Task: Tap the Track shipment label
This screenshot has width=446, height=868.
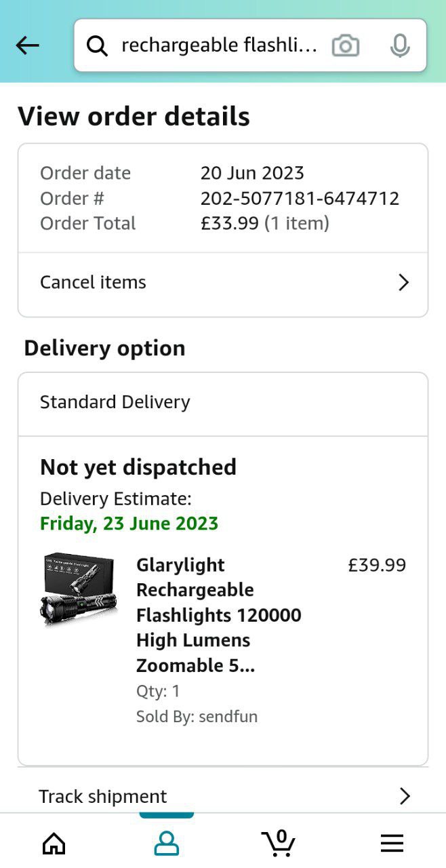Action: click(x=103, y=796)
